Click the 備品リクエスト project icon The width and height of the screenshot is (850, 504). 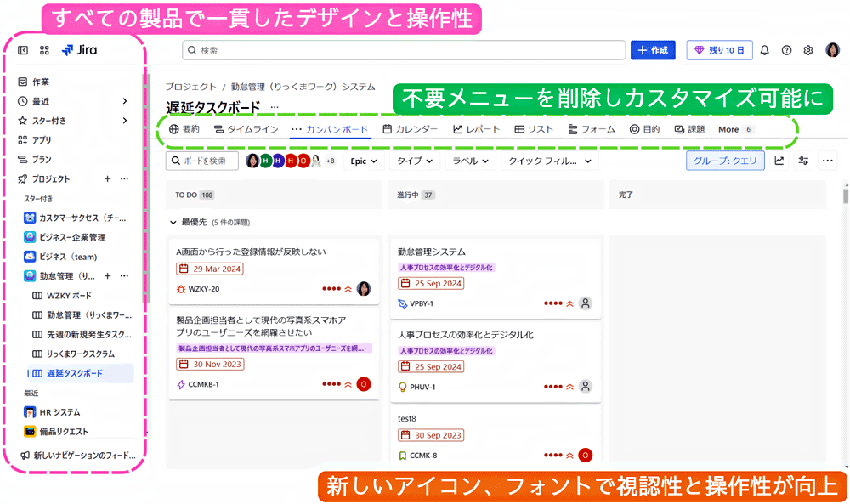30,432
